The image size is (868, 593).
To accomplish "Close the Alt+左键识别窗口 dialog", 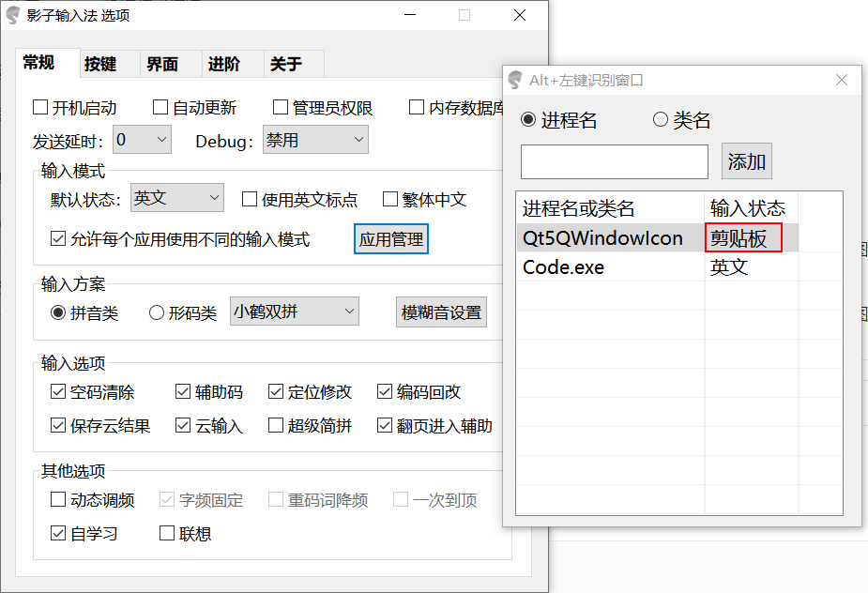I will (842, 81).
